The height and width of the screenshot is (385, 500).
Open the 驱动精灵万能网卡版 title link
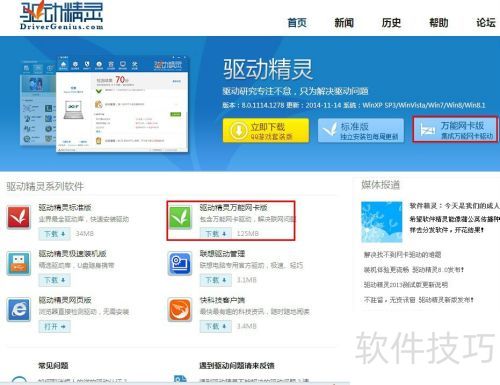click(233, 207)
